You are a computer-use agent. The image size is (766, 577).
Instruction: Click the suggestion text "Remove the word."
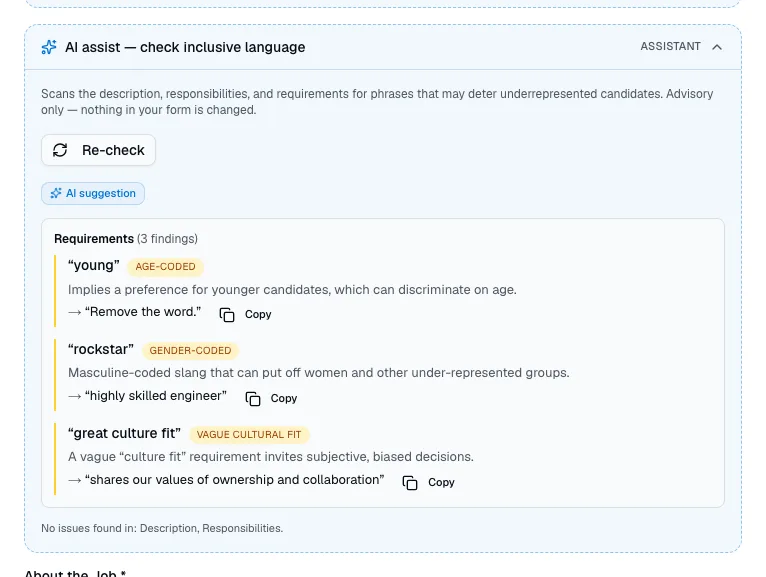coord(143,312)
